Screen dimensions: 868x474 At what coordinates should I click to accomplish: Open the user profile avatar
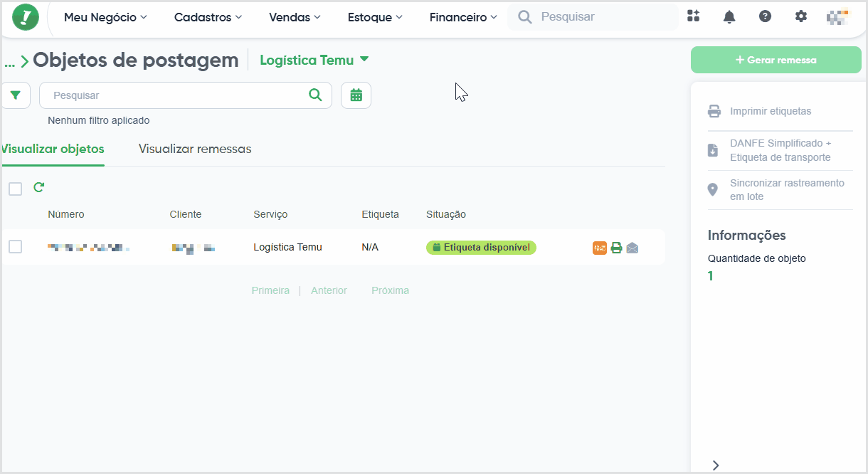837,17
